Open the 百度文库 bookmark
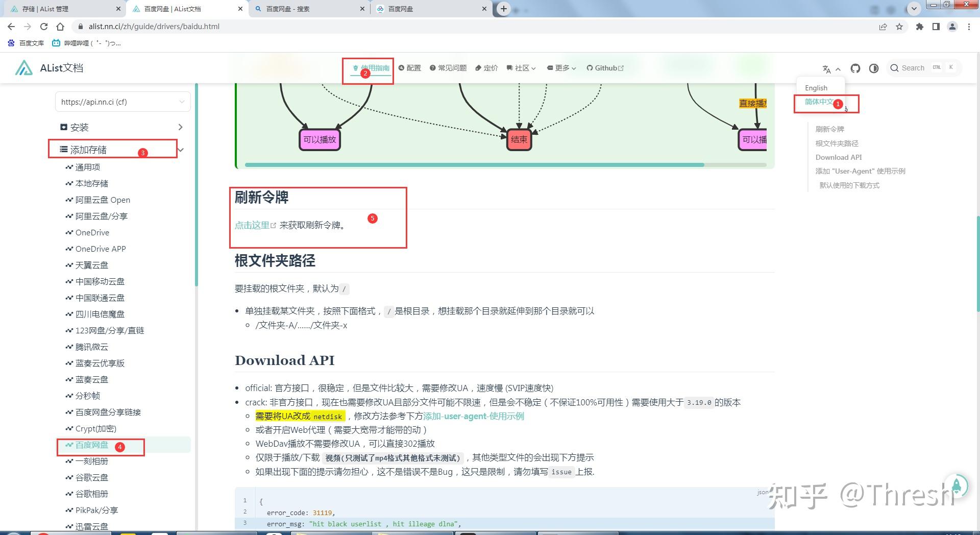 (26, 43)
